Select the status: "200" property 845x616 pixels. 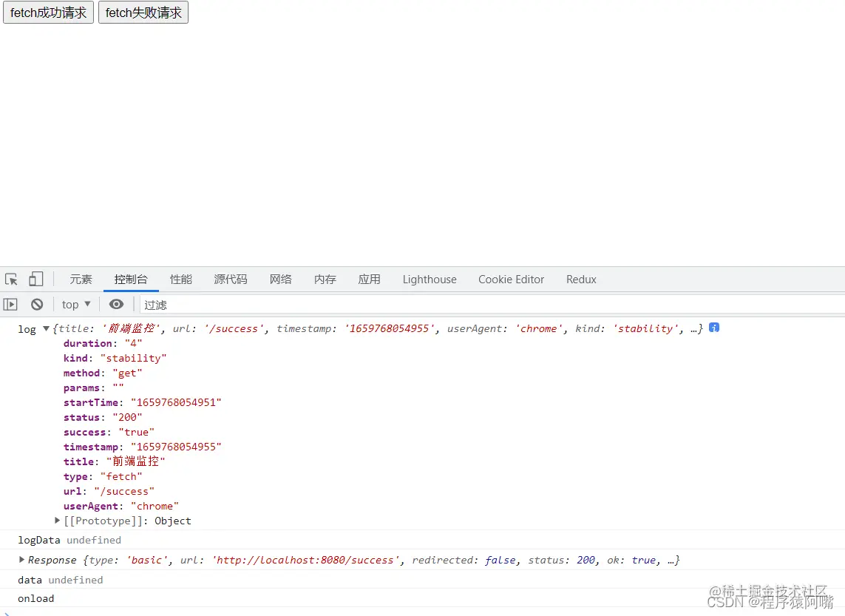tap(103, 417)
